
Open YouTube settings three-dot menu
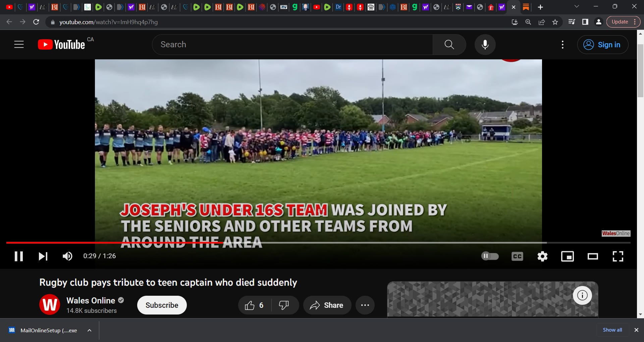562,45
